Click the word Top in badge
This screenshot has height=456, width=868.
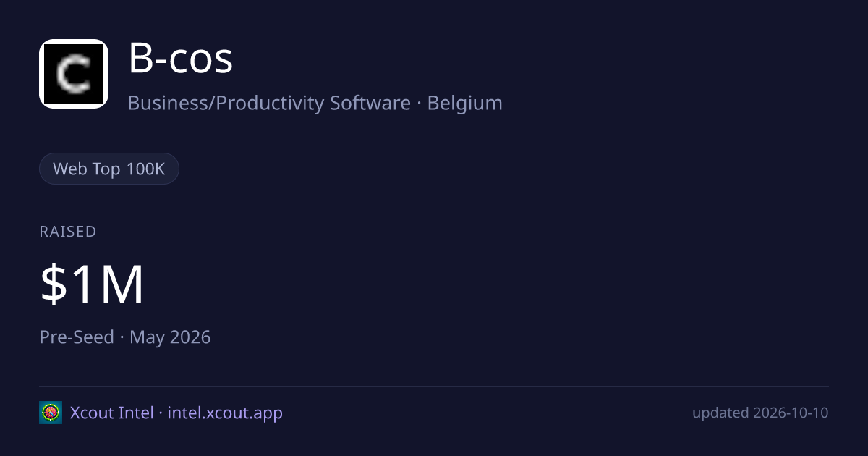tap(107, 169)
